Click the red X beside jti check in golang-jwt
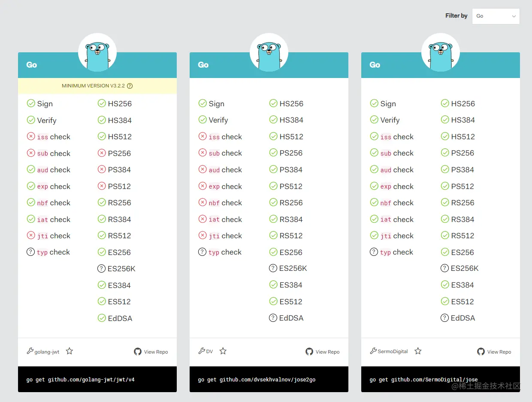This screenshot has width=532, height=402. click(x=31, y=235)
